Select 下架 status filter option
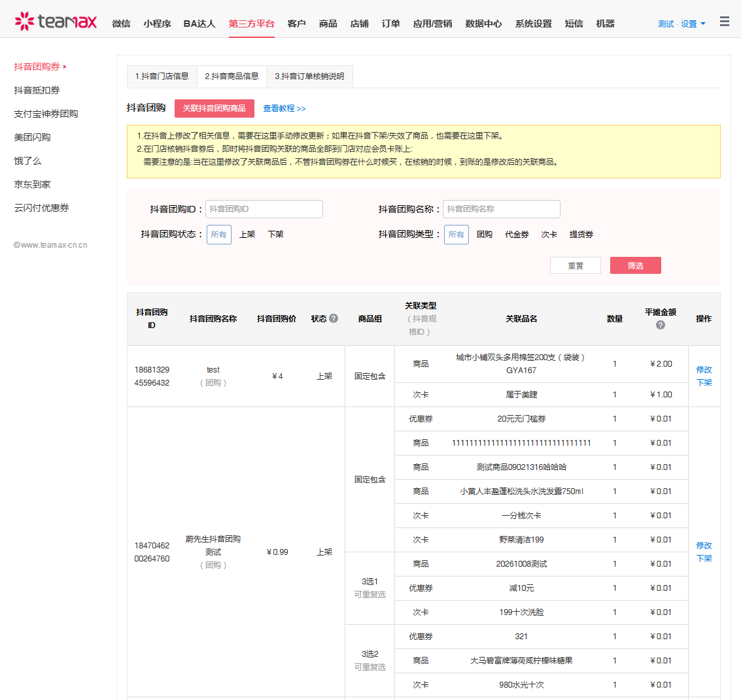Viewport: 741px width, 700px height. coord(275,234)
